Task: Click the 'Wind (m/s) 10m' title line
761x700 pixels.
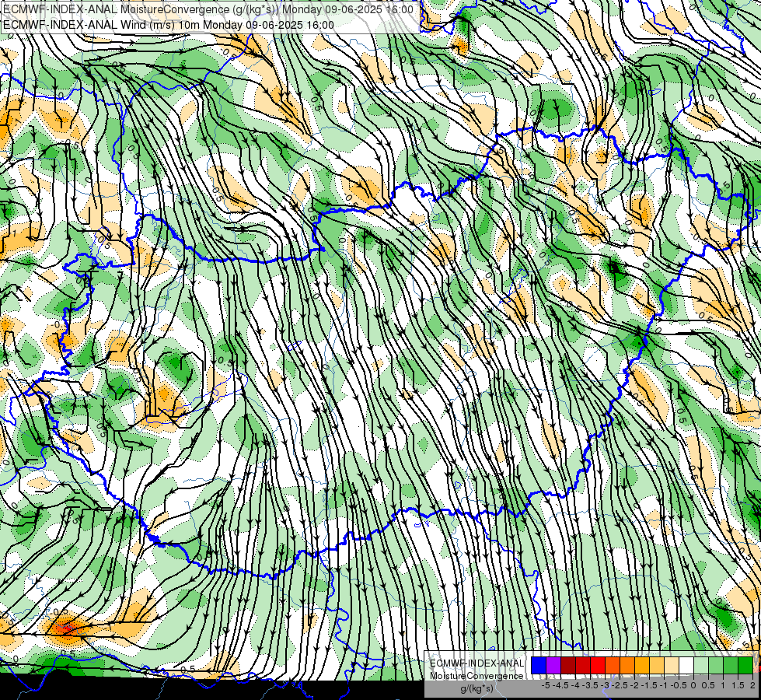Action: tap(169, 25)
